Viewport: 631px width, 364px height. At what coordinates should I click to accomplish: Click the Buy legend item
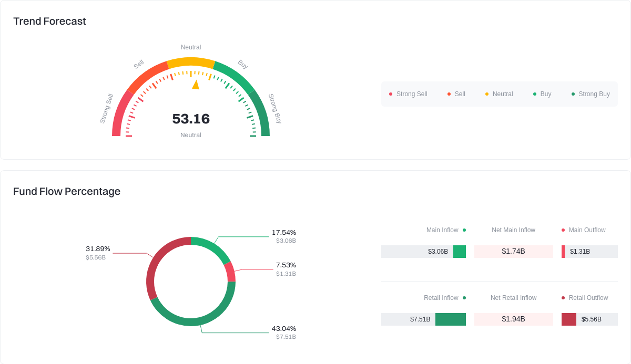[x=542, y=94]
